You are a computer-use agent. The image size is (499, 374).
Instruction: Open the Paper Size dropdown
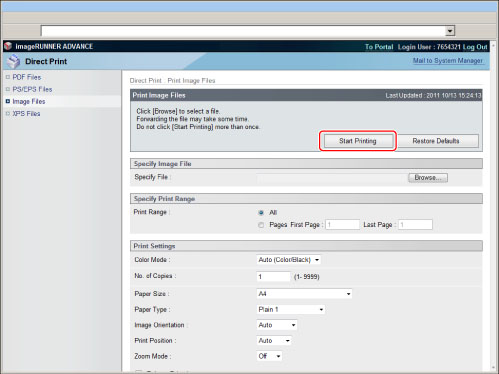tap(304, 294)
